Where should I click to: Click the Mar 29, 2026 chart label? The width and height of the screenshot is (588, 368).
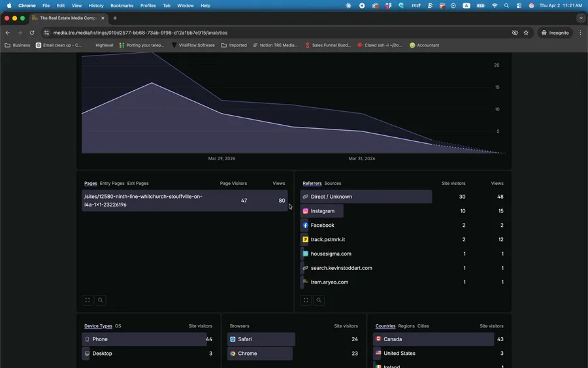pyautogui.click(x=221, y=159)
